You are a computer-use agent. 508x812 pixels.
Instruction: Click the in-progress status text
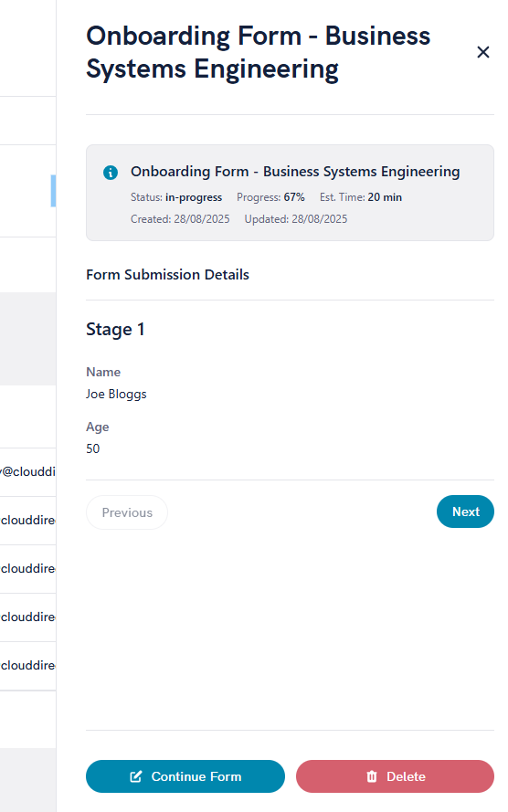[x=194, y=197]
